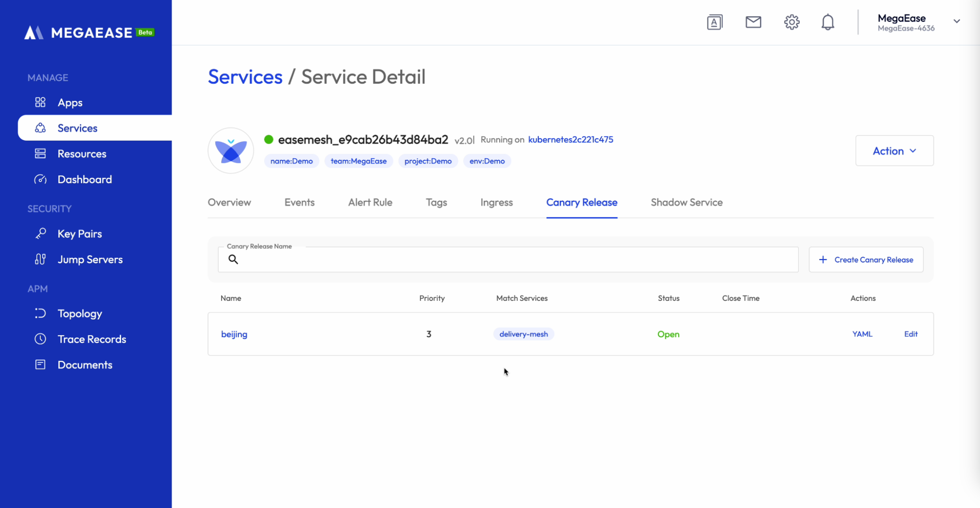Image resolution: width=980 pixels, height=508 pixels.
Task: Open Trace Records in the sidebar menu
Action: click(x=92, y=339)
